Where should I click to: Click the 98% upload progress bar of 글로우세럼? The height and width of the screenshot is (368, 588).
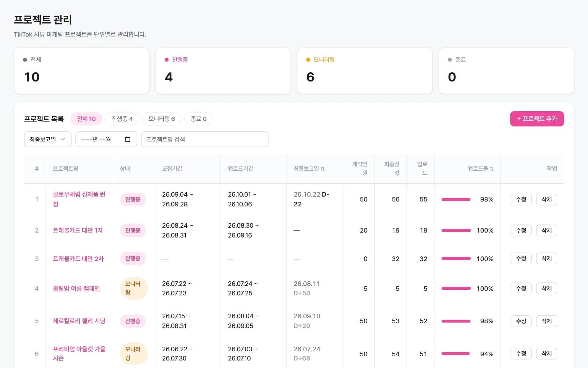click(456, 200)
